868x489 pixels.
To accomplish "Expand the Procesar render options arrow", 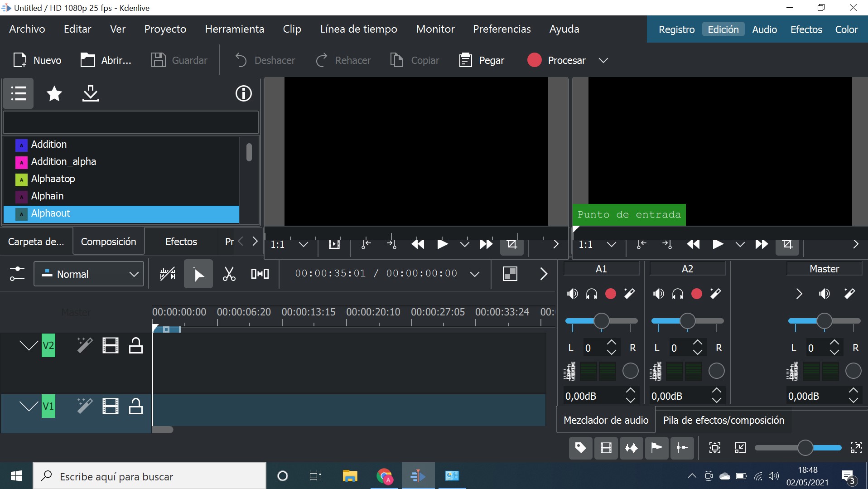I will [x=603, y=60].
